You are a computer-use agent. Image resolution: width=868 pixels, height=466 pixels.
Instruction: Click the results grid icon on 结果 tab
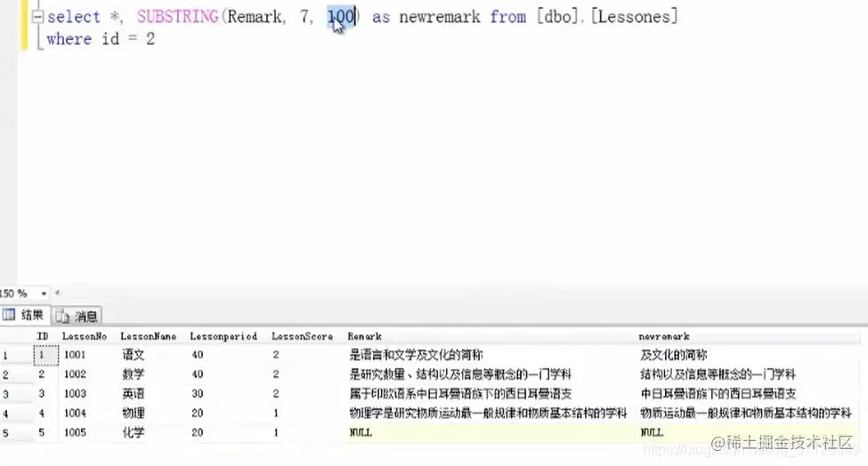coord(9,315)
